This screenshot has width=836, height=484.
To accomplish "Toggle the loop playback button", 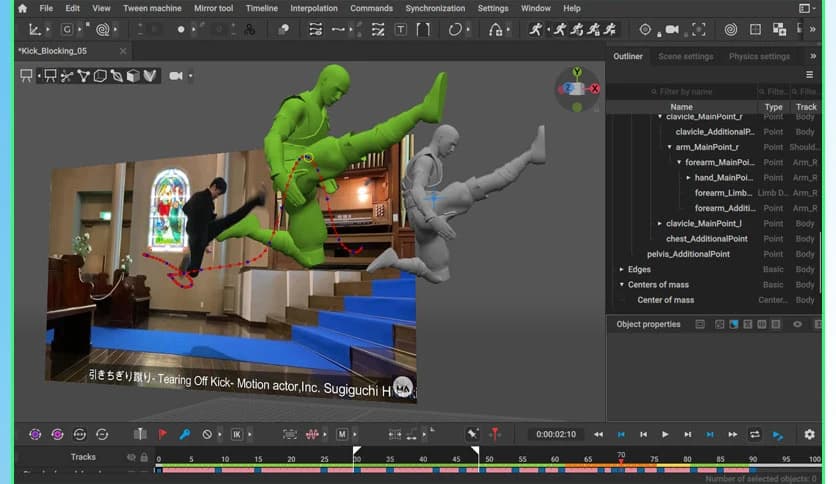I will (x=755, y=434).
